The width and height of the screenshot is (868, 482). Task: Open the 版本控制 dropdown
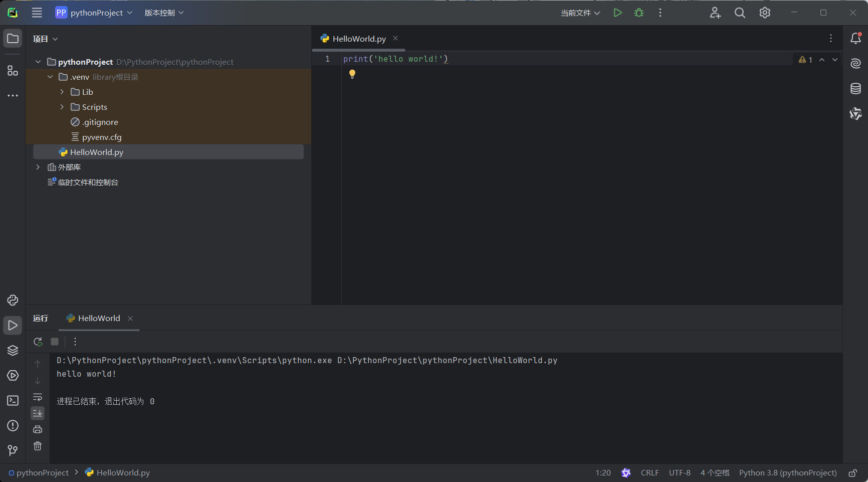164,13
